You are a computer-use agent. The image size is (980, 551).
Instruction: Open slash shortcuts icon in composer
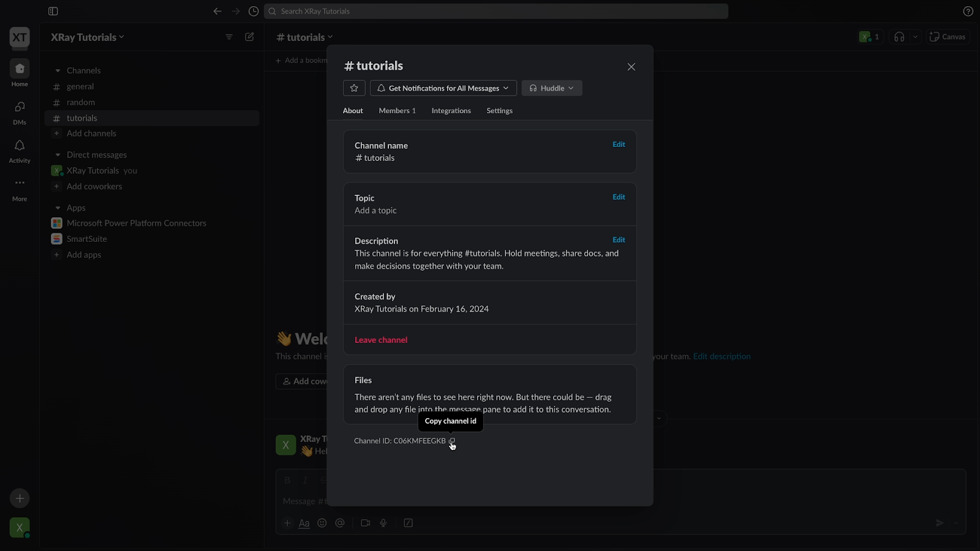pos(409,523)
